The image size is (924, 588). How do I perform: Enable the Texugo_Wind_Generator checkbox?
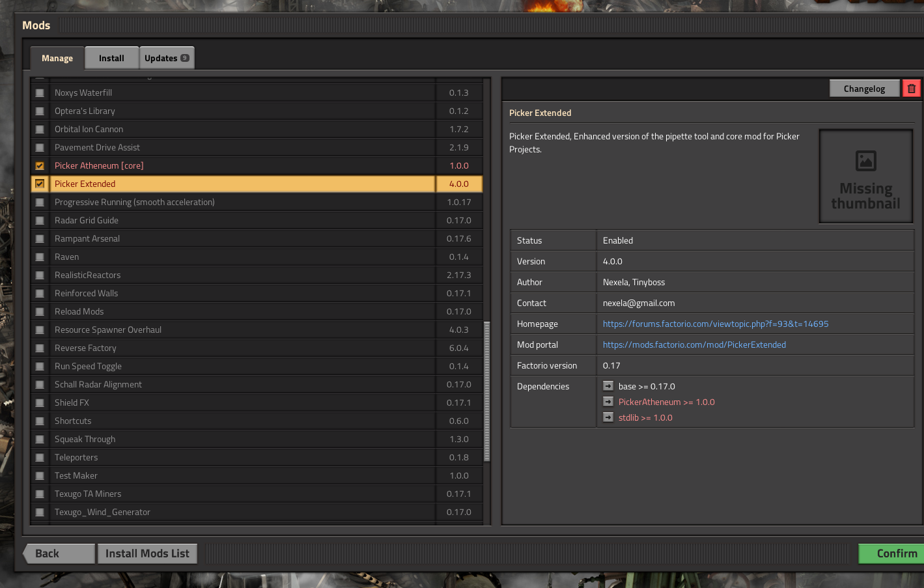point(40,512)
